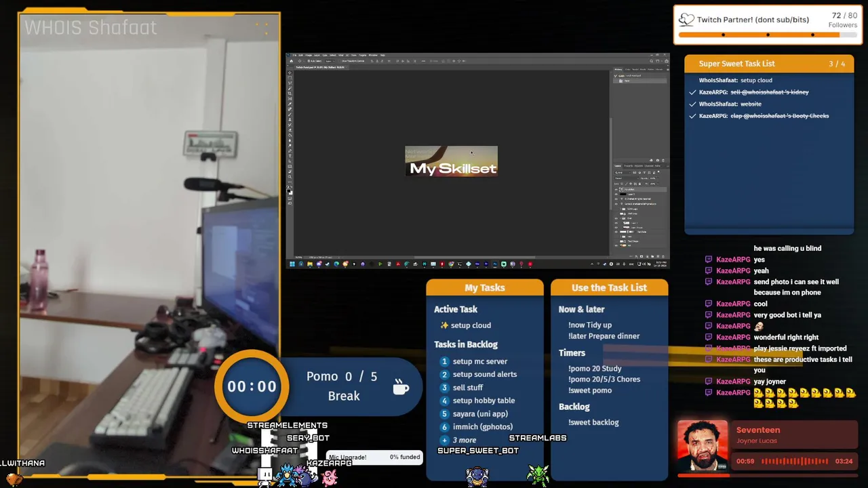Viewport: 868px width, 488px height.
Task: Hide the Contact text layer
Action: point(616,204)
